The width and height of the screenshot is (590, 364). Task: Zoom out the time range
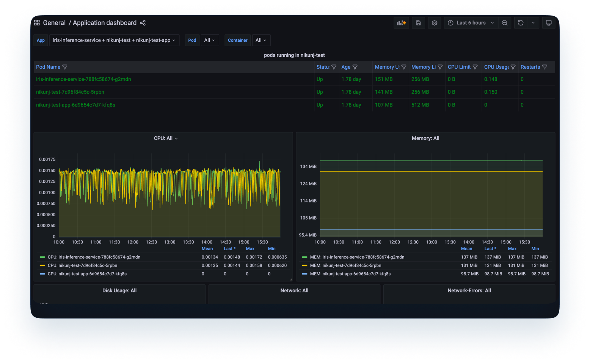[504, 23]
